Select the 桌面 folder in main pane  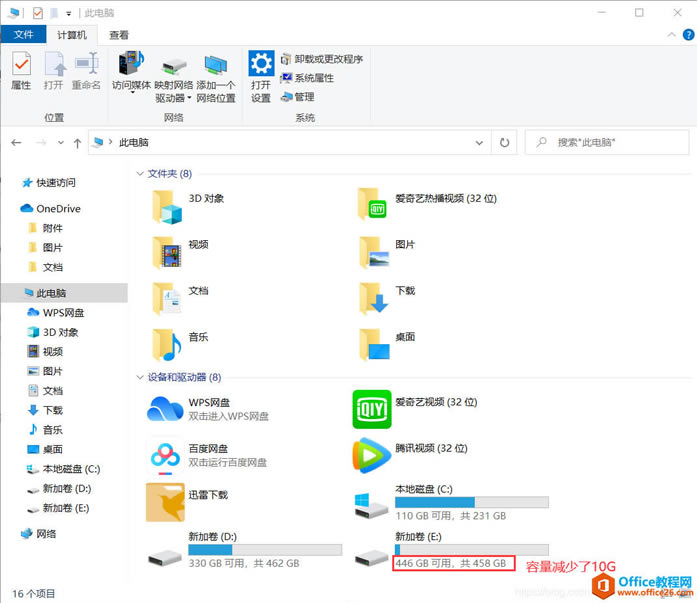point(387,345)
